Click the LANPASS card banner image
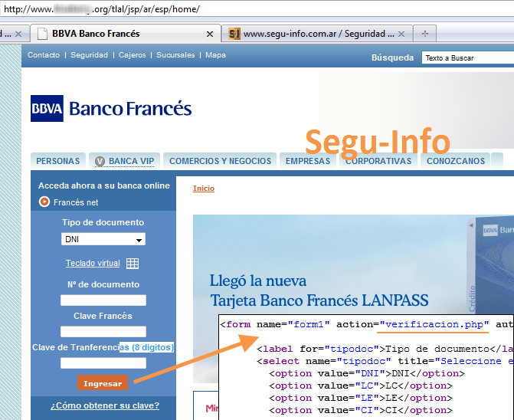The width and height of the screenshot is (514, 420). coord(353,299)
